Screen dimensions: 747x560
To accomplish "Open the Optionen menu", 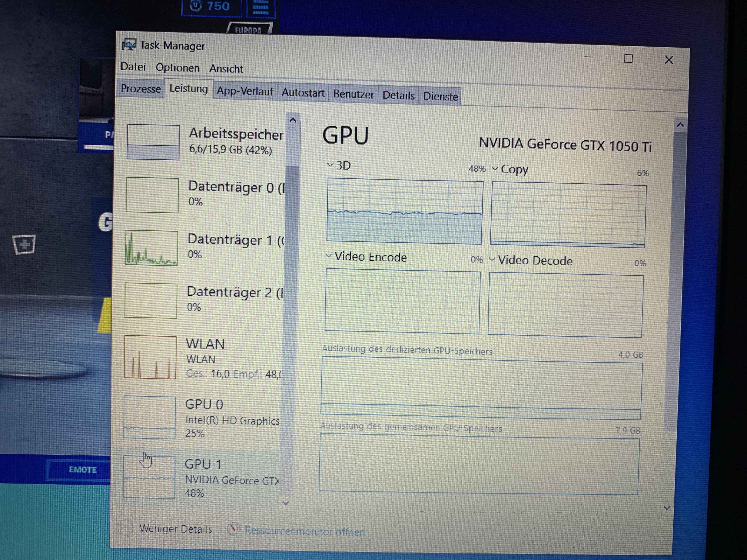I will click(177, 68).
